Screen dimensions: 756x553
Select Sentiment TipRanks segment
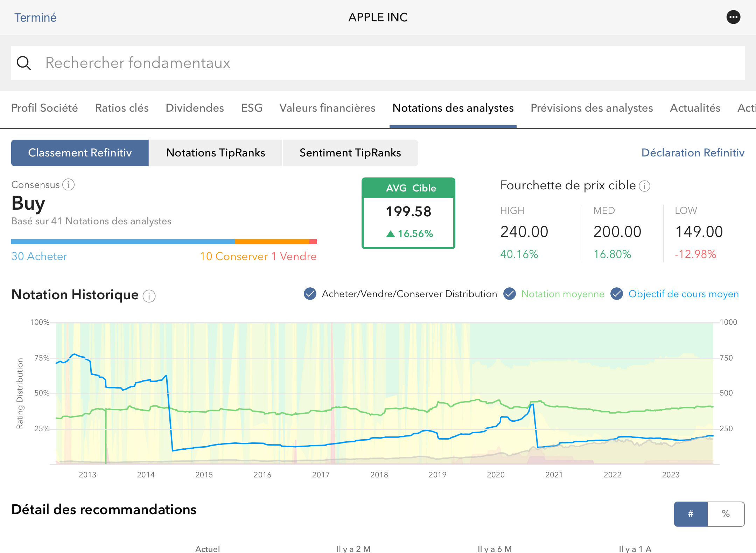point(350,153)
